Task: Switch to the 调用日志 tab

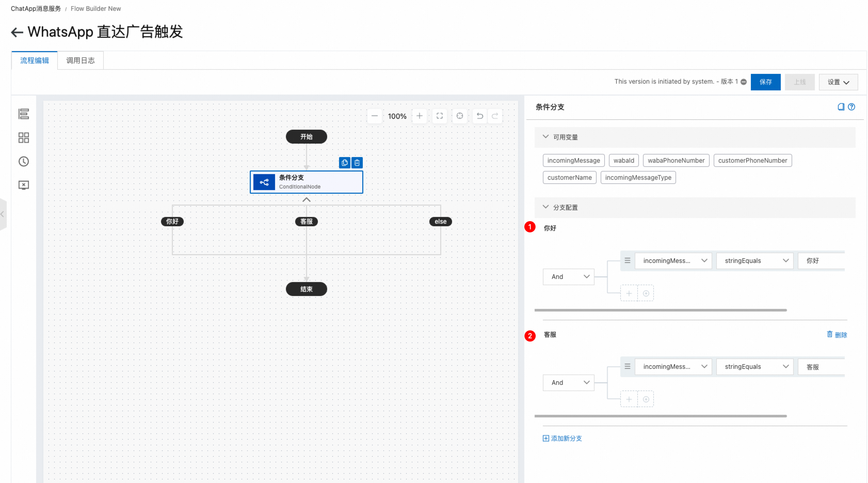Action: click(81, 60)
